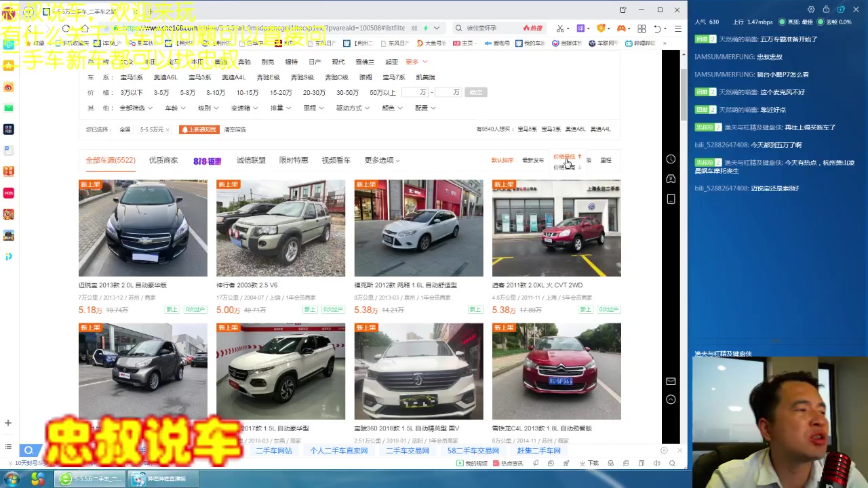Open the 逍客 2011款 car thumbnail
This screenshot has height=488, width=868.
[x=556, y=228]
